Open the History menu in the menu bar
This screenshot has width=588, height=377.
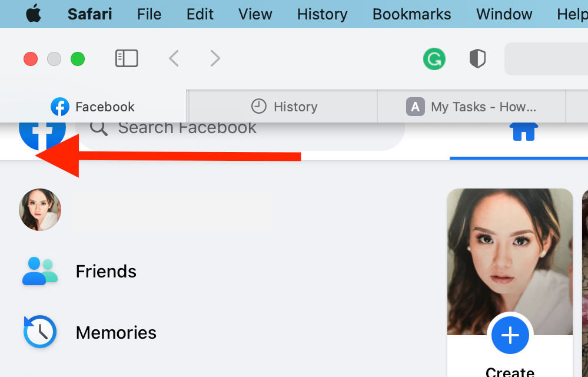[321, 14]
